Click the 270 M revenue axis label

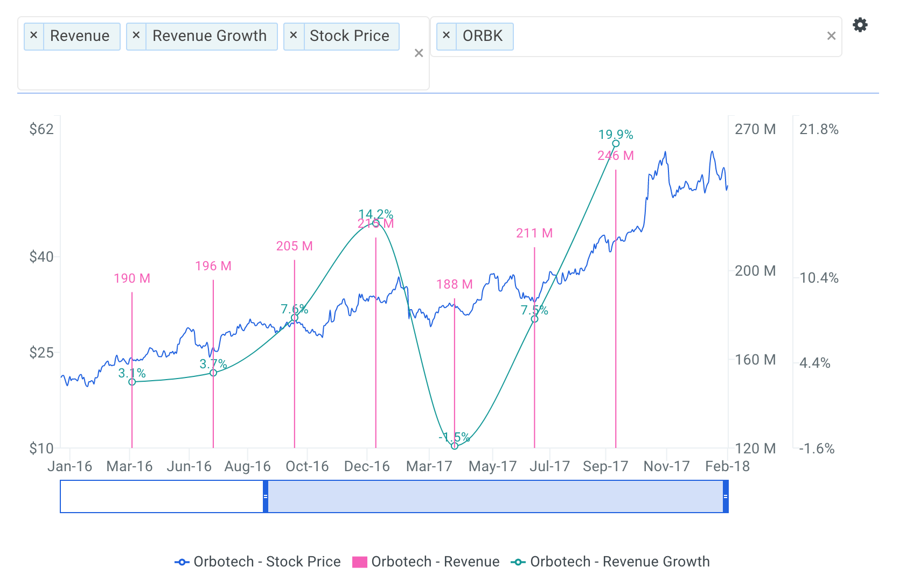(x=755, y=129)
